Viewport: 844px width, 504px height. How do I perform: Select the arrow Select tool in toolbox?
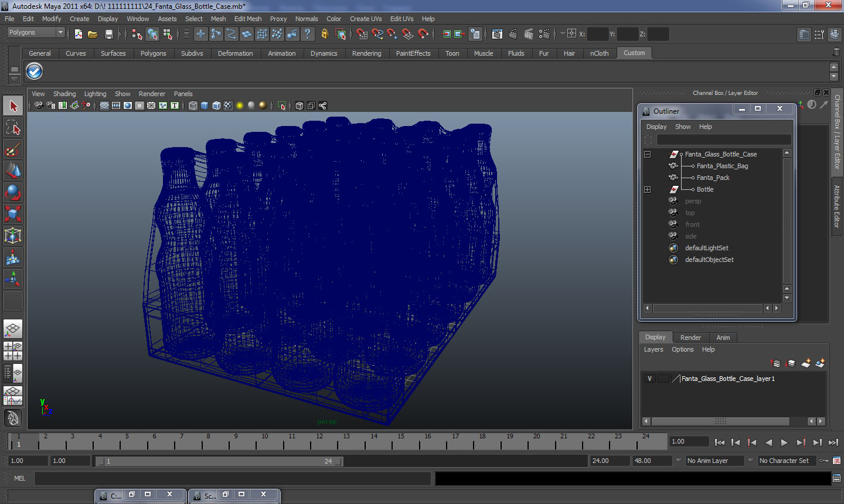[x=13, y=106]
